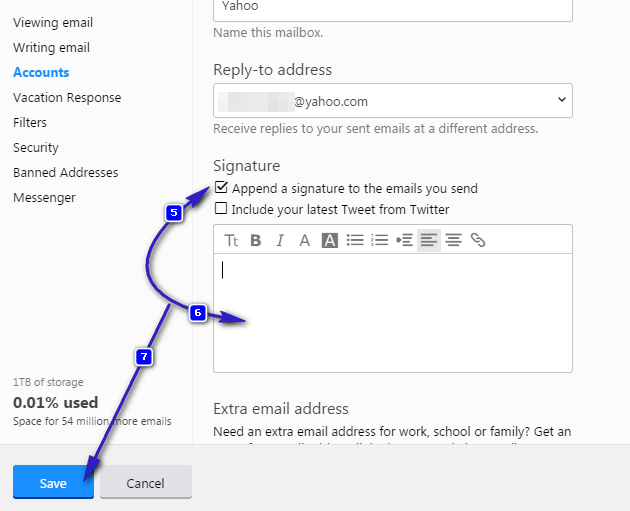
Task: Insert a hyperlink into the signature
Action: click(x=478, y=240)
